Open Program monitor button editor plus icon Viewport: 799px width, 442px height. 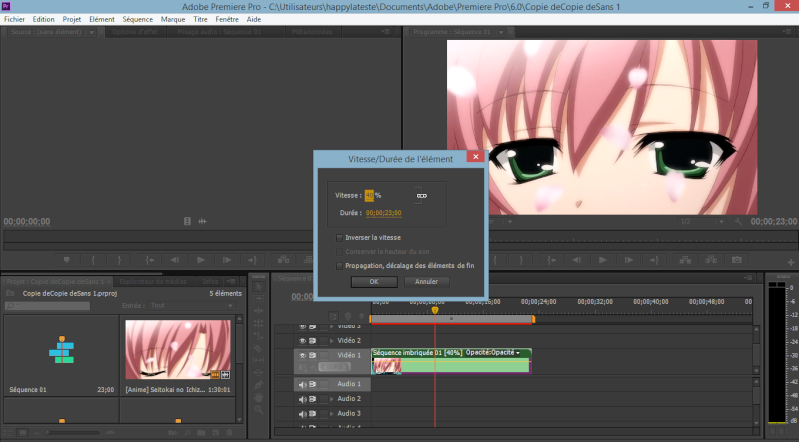[x=790, y=262]
